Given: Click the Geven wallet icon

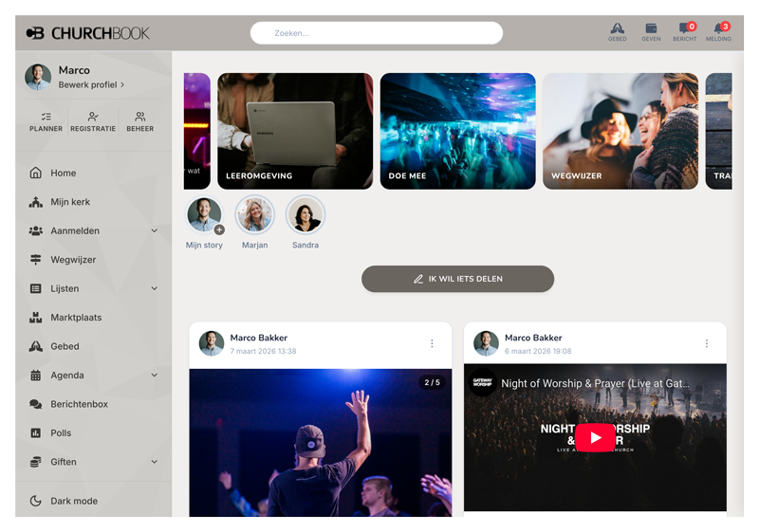Looking at the screenshot, I should (x=651, y=31).
